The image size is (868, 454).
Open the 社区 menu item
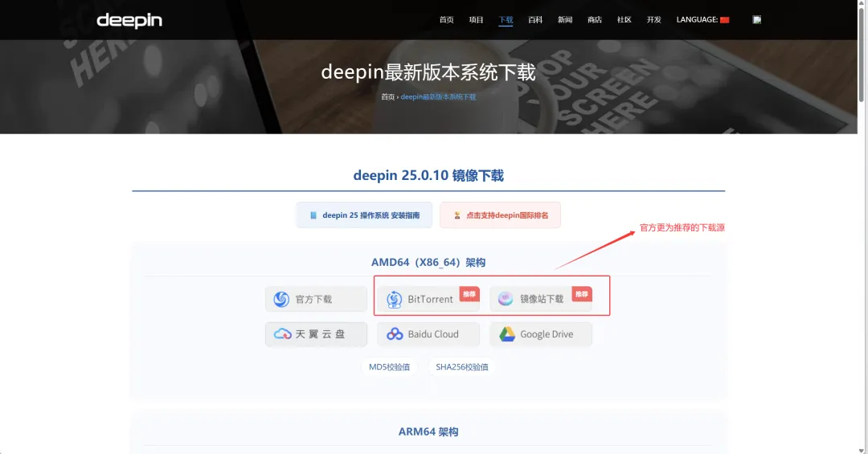624,20
